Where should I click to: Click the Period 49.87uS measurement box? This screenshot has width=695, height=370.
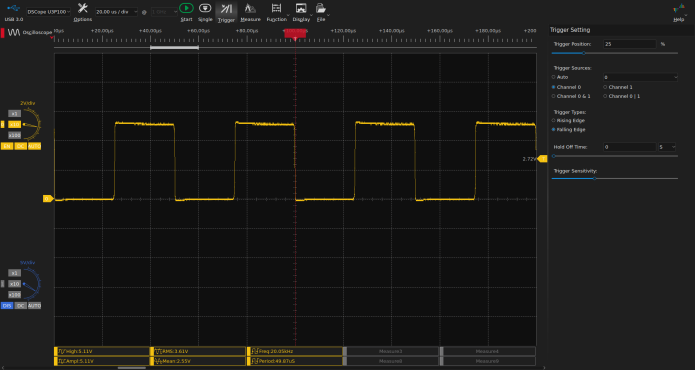click(295, 361)
